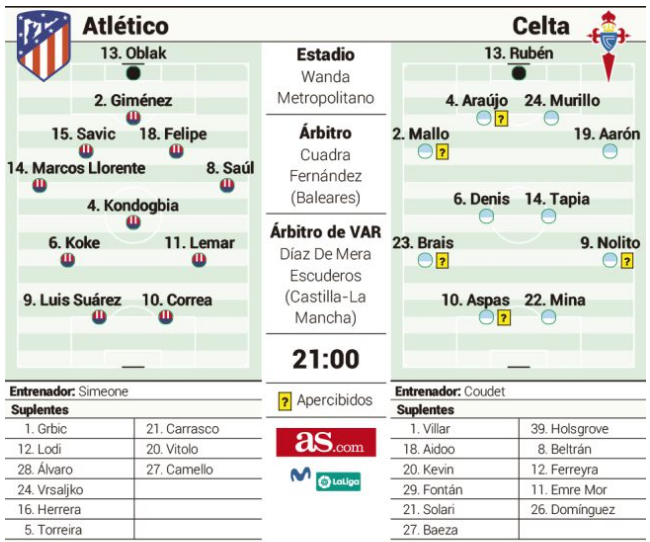The height and width of the screenshot is (542, 650).
Task: Click the Celta de Vigo crest
Action: point(608,45)
